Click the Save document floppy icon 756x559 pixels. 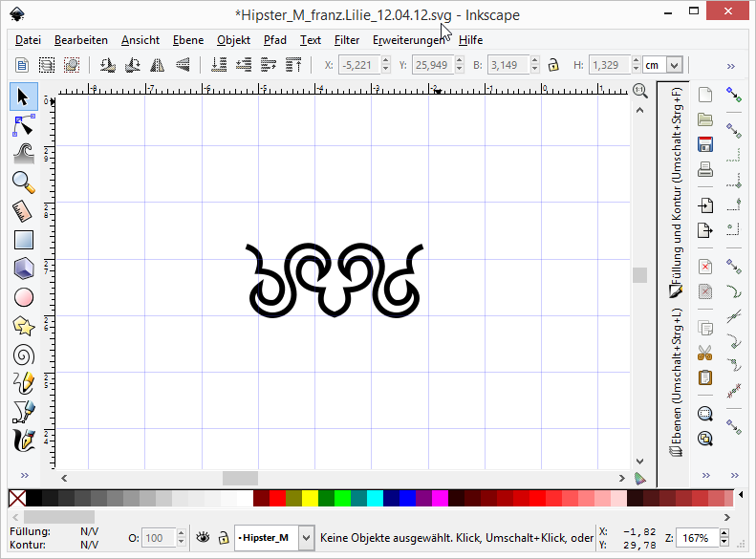tap(705, 145)
